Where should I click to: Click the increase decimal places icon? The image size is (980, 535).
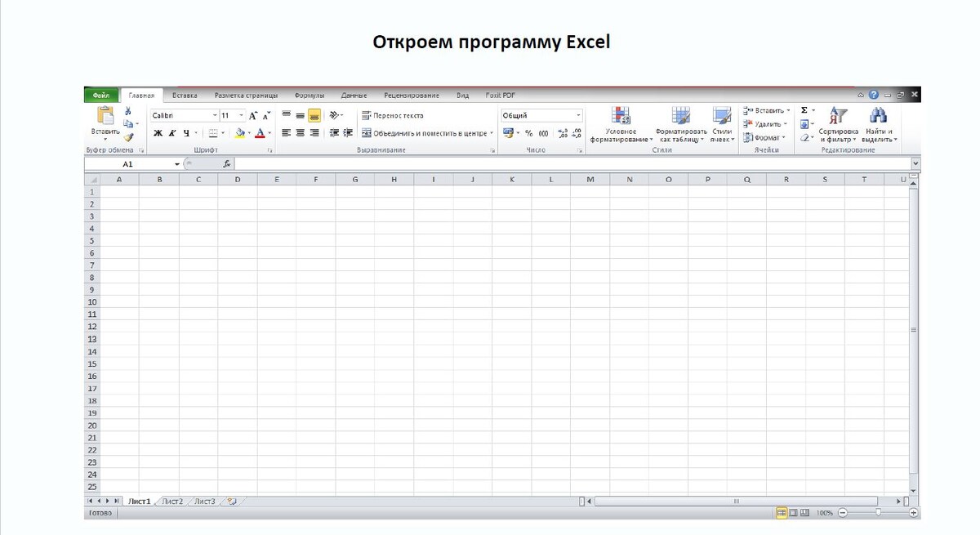coord(563,133)
